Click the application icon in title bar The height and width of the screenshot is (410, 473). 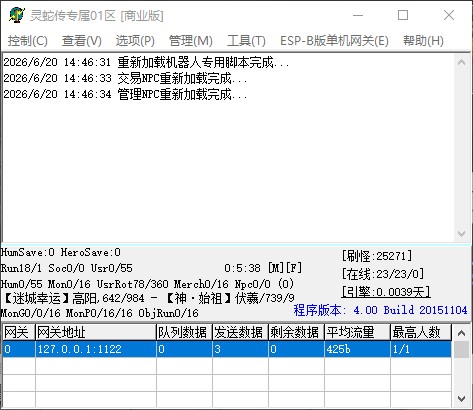point(17,15)
